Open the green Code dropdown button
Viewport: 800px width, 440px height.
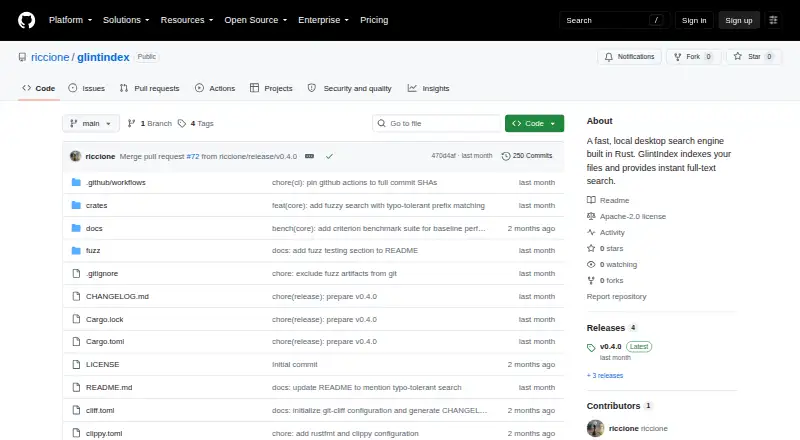tap(534, 124)
